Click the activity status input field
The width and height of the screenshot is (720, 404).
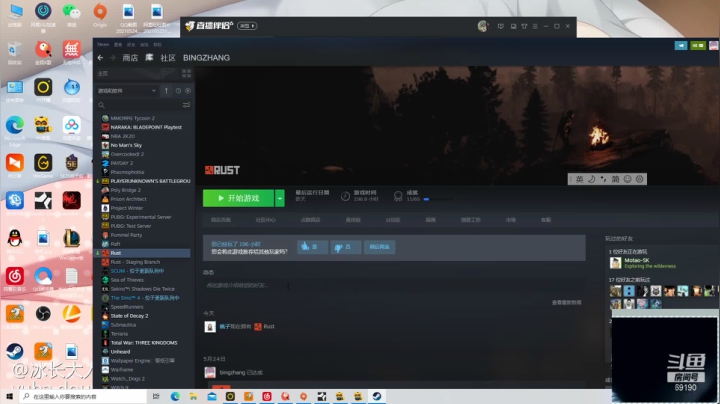[394, 286]
